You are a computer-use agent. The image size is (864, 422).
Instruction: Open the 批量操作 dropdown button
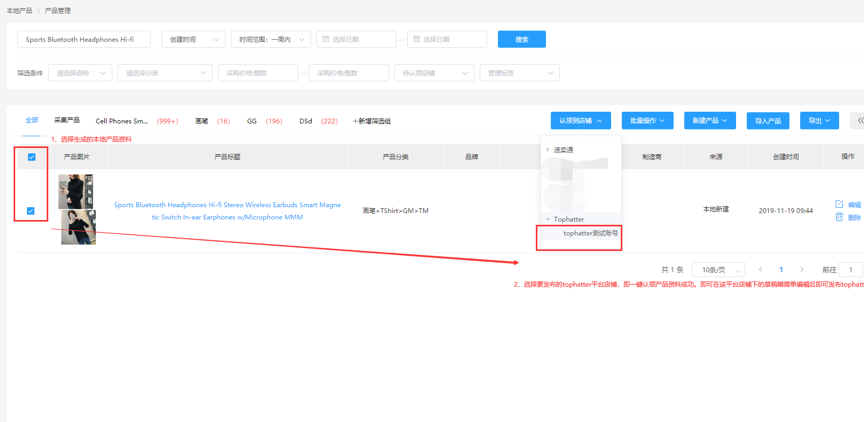647,120
